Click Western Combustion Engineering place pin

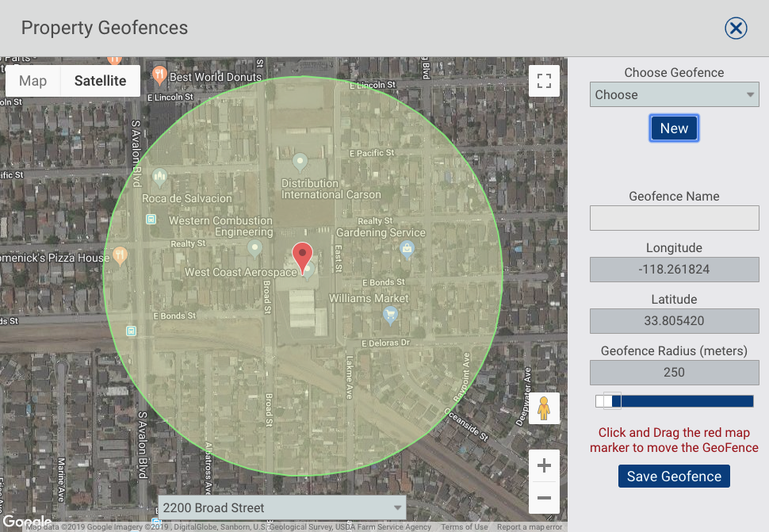click(x=254, y=247)
